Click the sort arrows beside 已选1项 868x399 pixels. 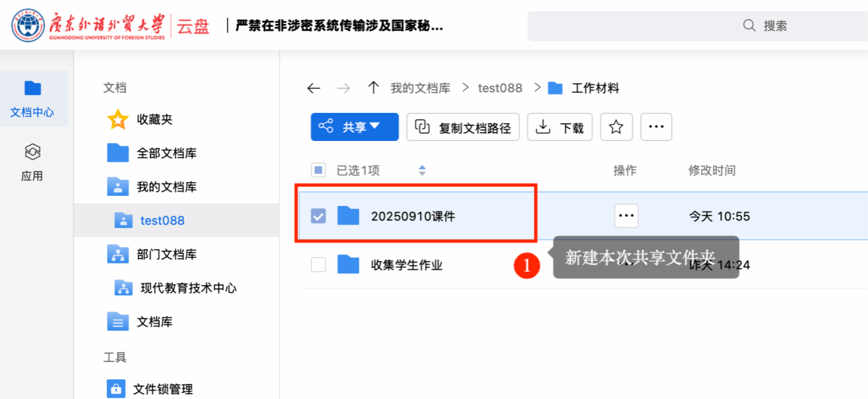point(422,170)
